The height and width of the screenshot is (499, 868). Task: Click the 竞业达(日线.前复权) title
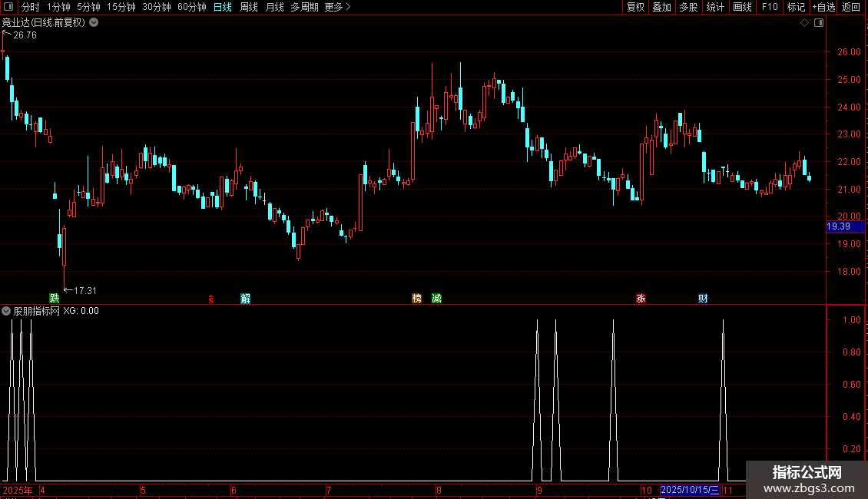(x=44, y=23)
